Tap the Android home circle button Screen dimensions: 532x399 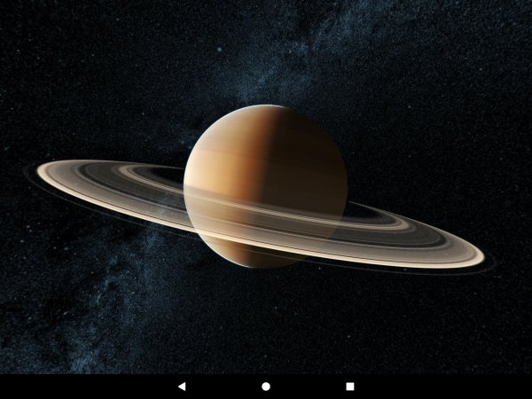point(266,387)
